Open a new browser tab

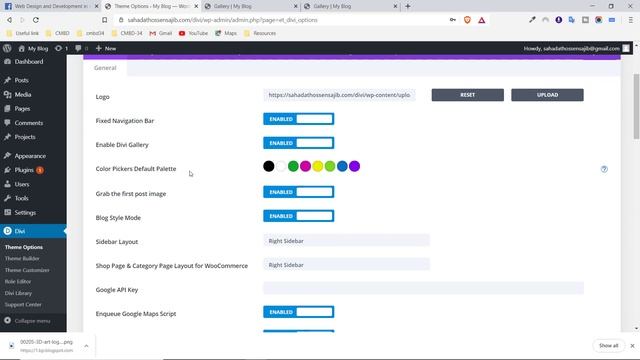click(407, 6)
